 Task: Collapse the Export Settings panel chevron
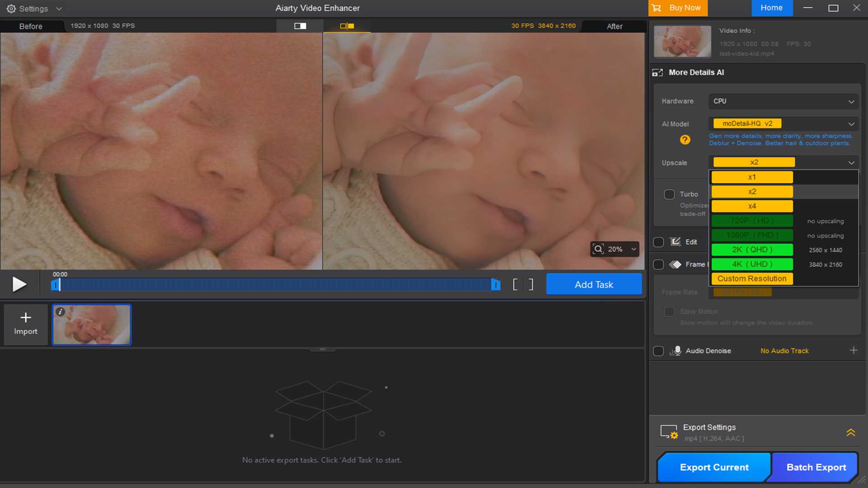point(850,432)
